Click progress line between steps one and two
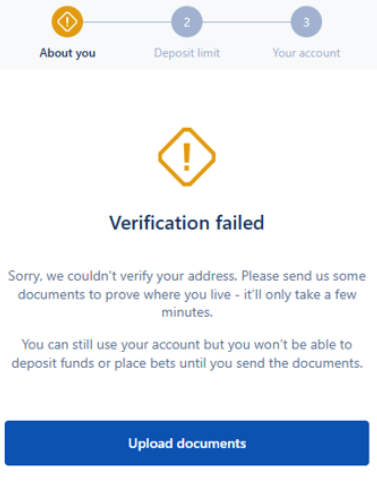 click(127, 22)
